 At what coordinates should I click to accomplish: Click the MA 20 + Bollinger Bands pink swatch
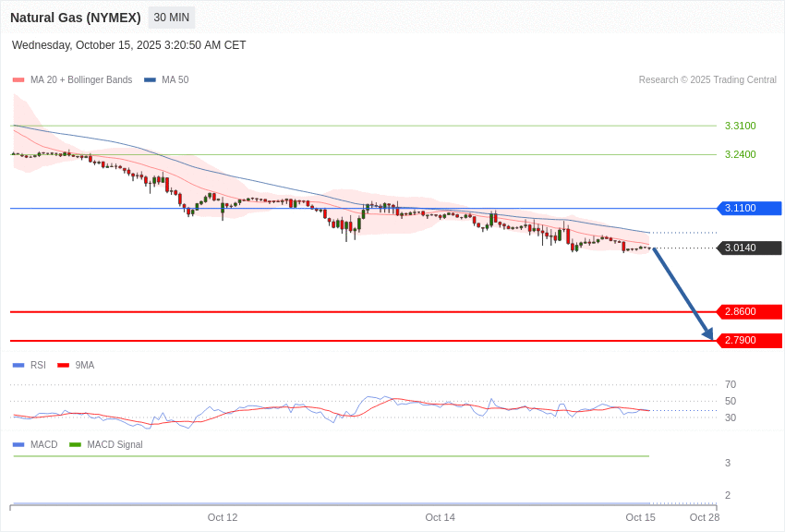click(18, 80)
